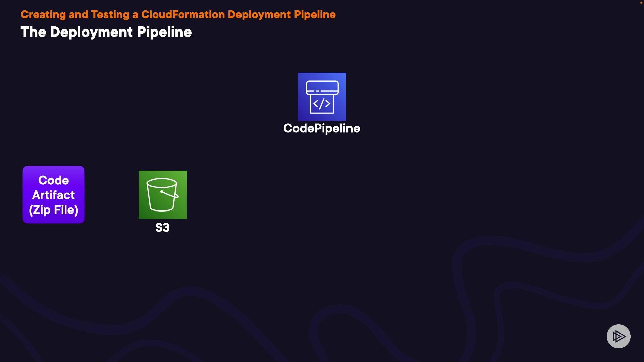Click the small orange dot in the top corner

[x=641, y=3]
